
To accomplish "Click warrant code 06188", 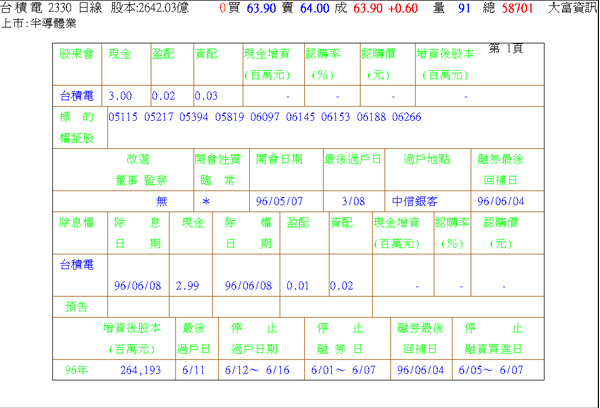I will point(371,117).
